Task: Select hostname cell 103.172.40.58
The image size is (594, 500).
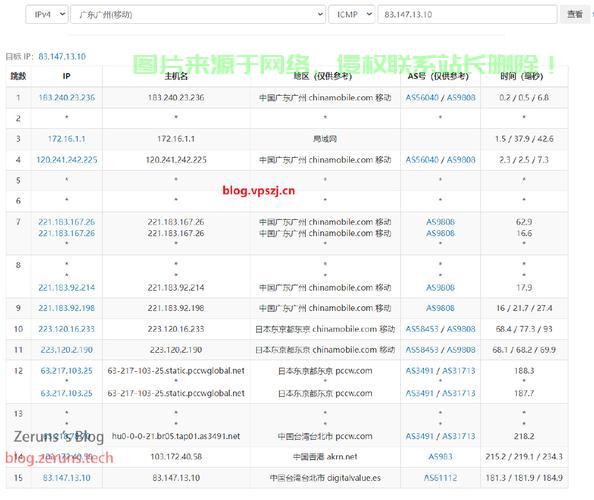Action: (x=176, y=457)
